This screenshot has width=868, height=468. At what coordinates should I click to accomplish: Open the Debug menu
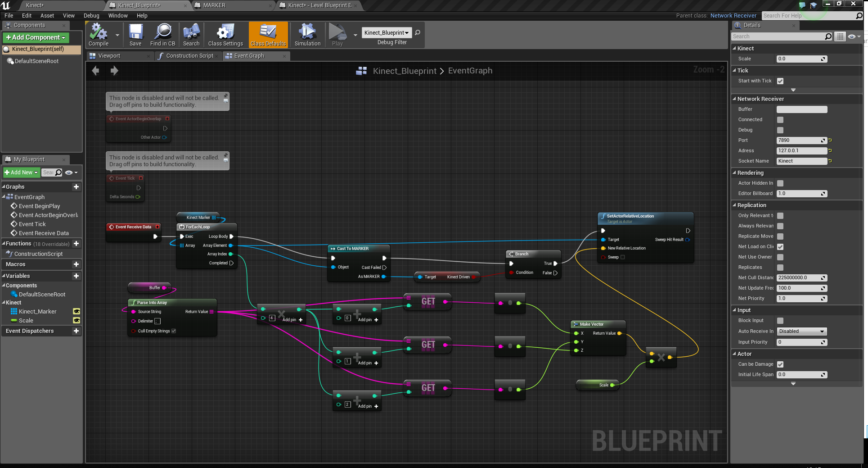click(91, 16)
